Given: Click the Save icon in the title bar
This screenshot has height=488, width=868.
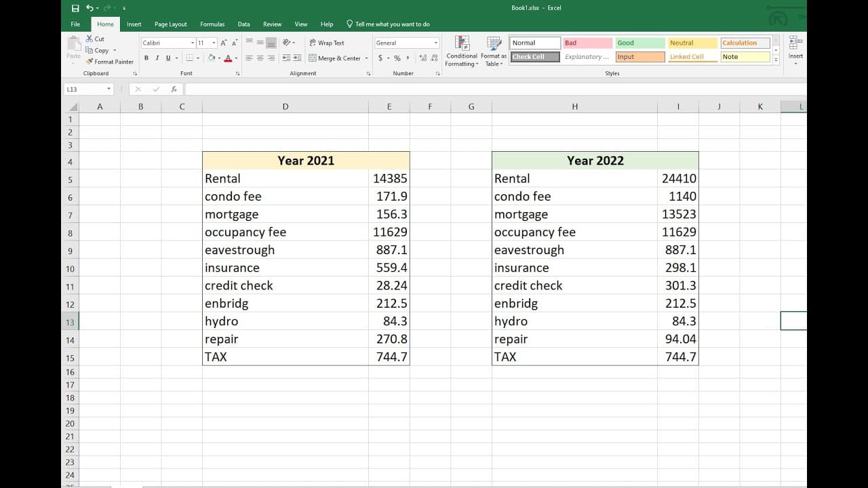Looking at the screenshot, I should [x=75, y=8].
